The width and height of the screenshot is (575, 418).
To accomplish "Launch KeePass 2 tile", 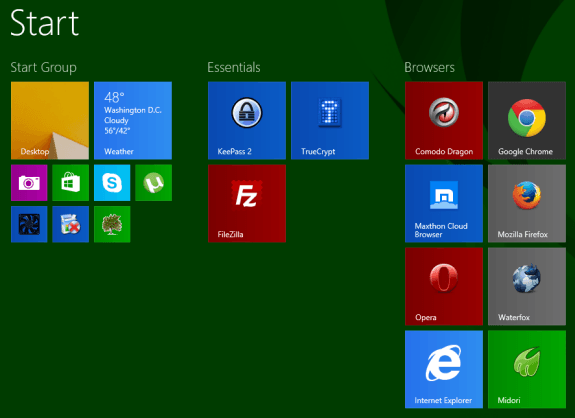I will coord(247,121).
